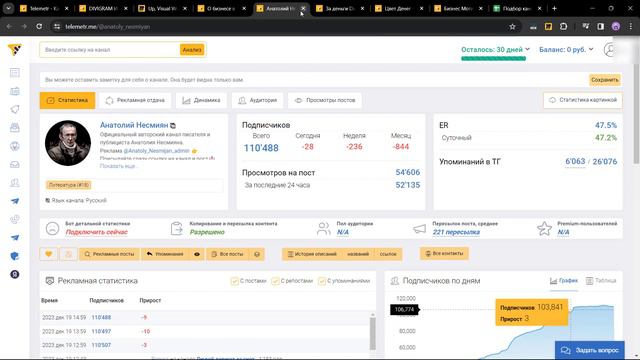This screenshot has height=360, width=640.
Task: Click the personal note input field
Action: click(x=314, y=80)
